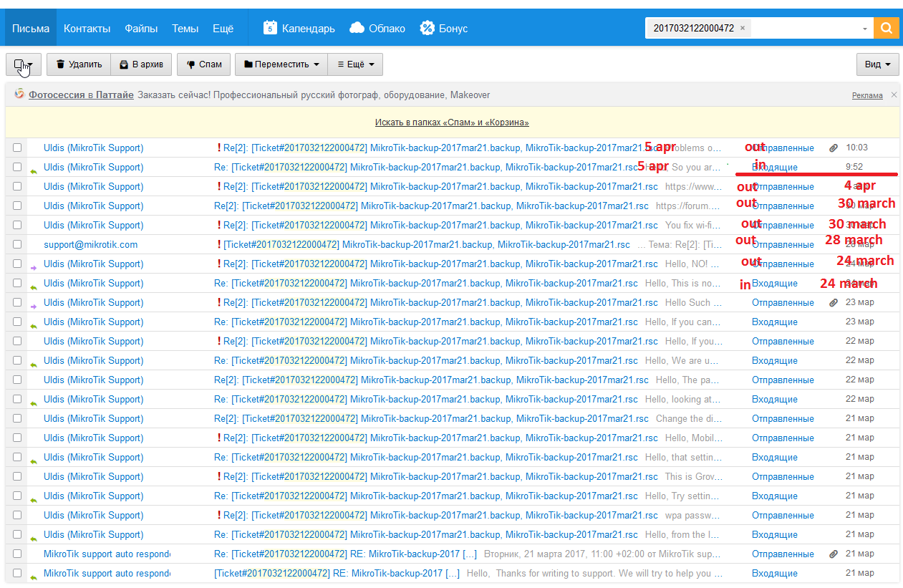Screen dimensions: 903x588
Task: Remove the 2017032122000472 search token
Action: tap(743, 28)
